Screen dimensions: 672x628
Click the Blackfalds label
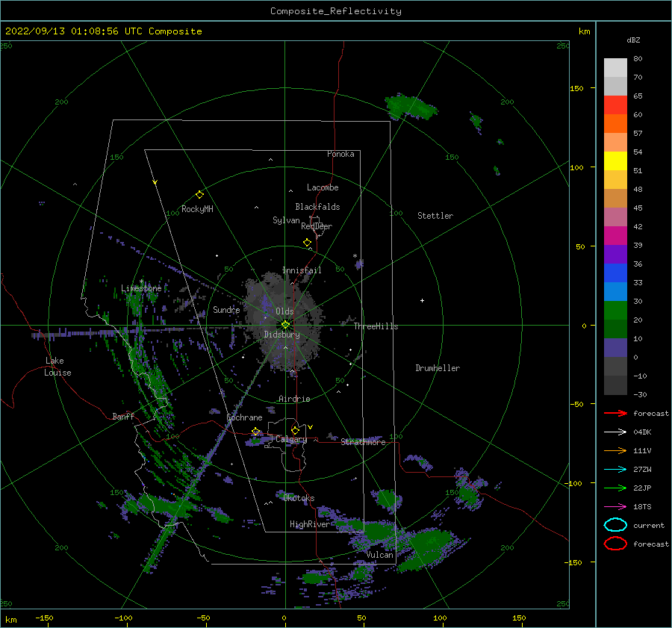[317, 207]
